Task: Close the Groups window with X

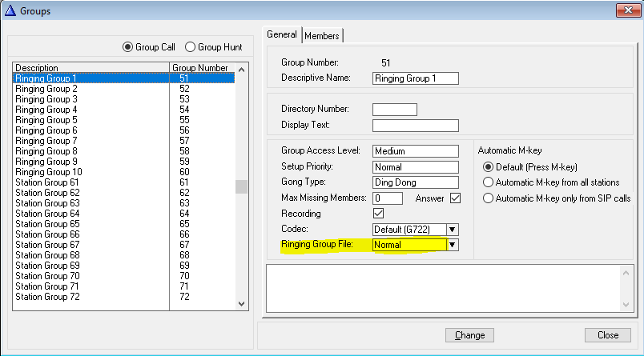Action: [629, 10]
